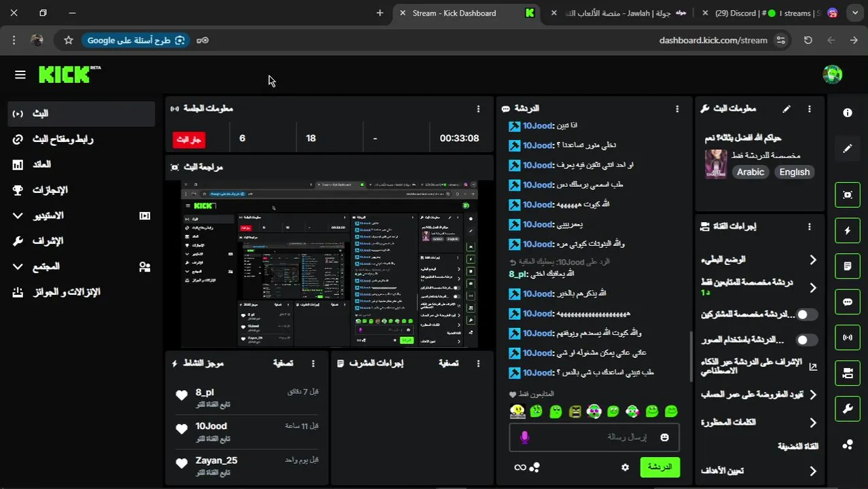Click the purple microphone icon in the chat box

(524, 437)
